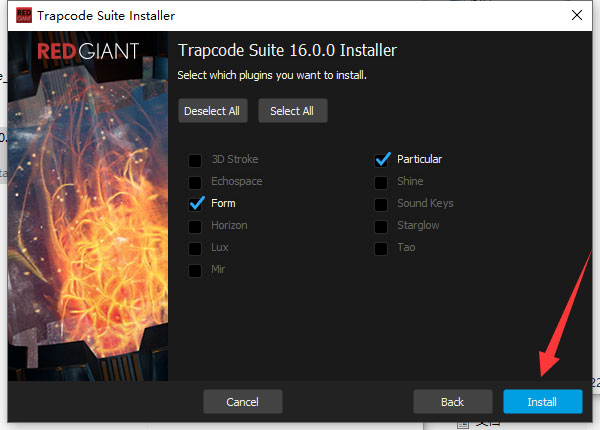This screenshot has width=600, height=430.
Task: Go Back to the previous step
Action: pyautogui.click(x=452, y=401)
